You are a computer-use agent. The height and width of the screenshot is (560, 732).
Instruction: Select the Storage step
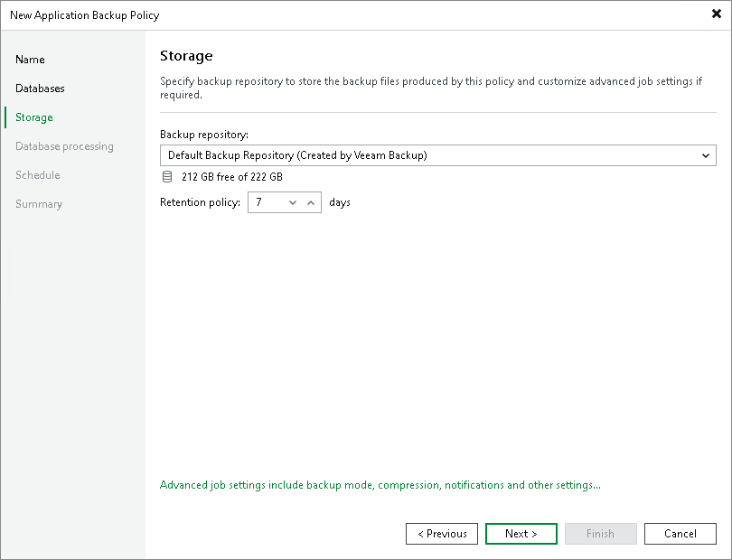coord(33,117)
